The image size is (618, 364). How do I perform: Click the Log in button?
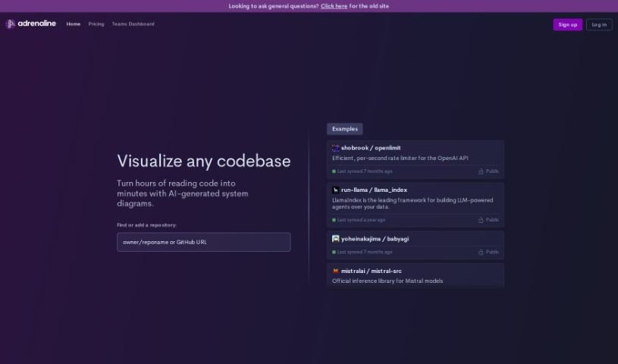(x=599, y=24)
